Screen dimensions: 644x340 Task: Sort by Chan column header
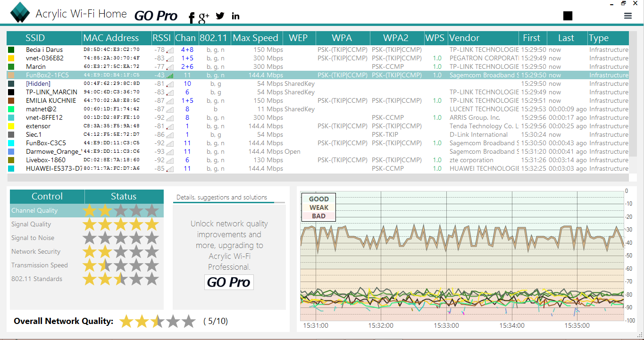(185, 38)
